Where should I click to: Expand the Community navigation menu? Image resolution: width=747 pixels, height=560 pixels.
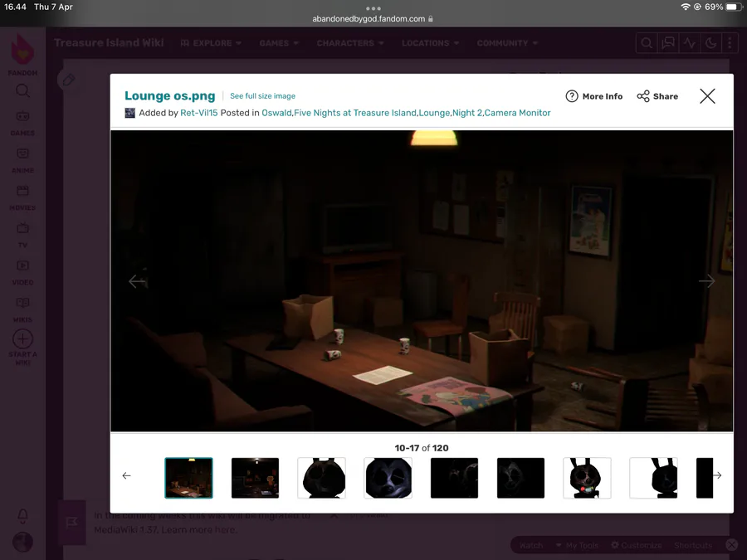click(x=507, y=43)
